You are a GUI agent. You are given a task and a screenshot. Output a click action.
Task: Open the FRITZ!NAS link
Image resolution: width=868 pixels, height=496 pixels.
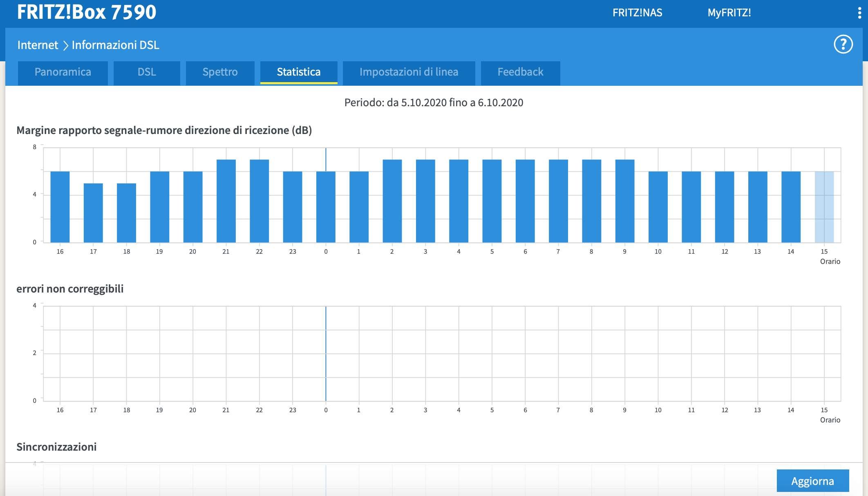[x=637, y=13]
